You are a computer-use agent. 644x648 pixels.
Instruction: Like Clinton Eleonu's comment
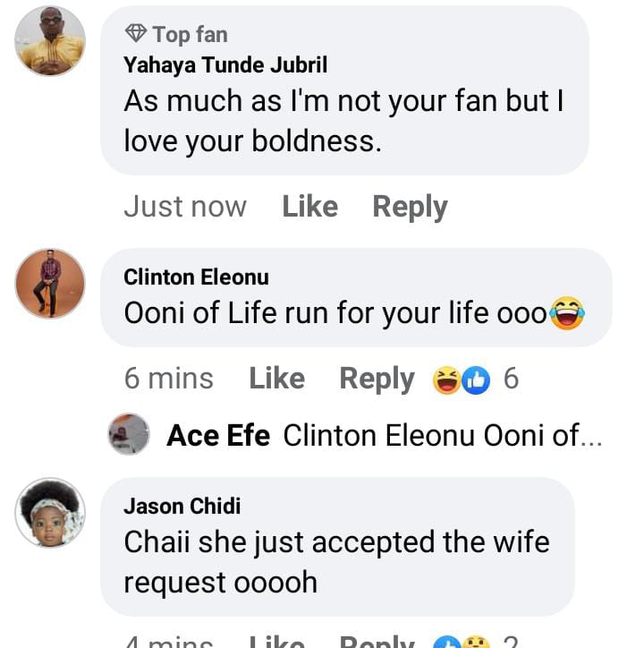pos(276,379)
